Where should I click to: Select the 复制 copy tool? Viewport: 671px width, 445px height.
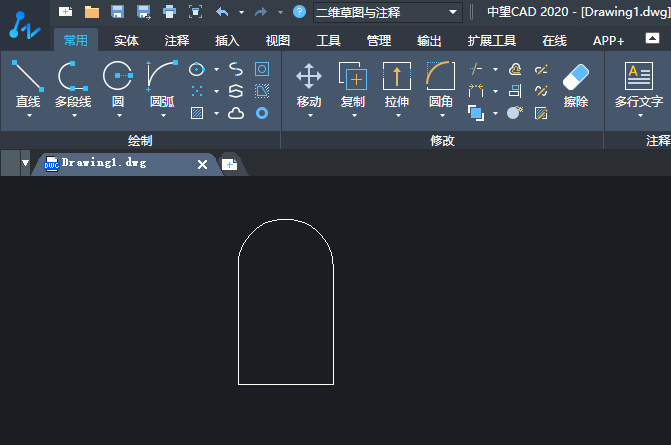353,84
